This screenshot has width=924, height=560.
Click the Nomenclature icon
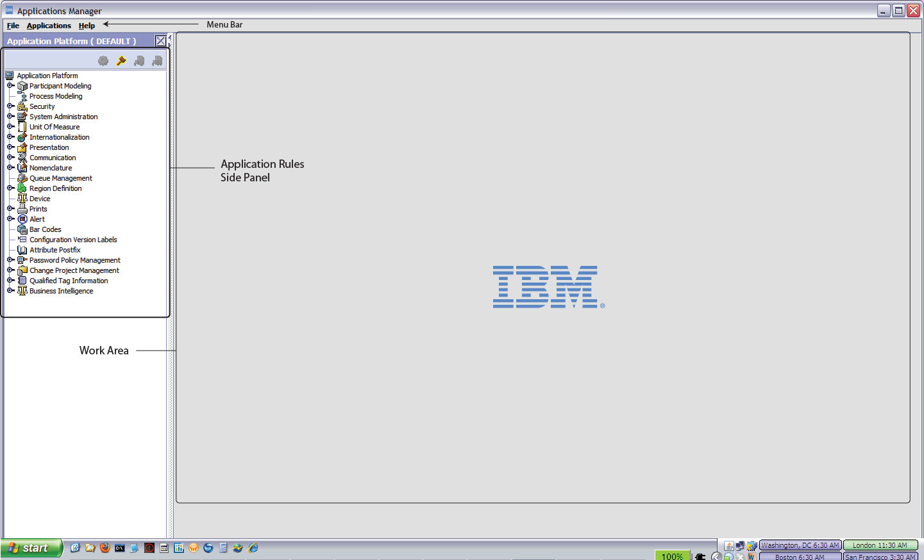(22, 168)
